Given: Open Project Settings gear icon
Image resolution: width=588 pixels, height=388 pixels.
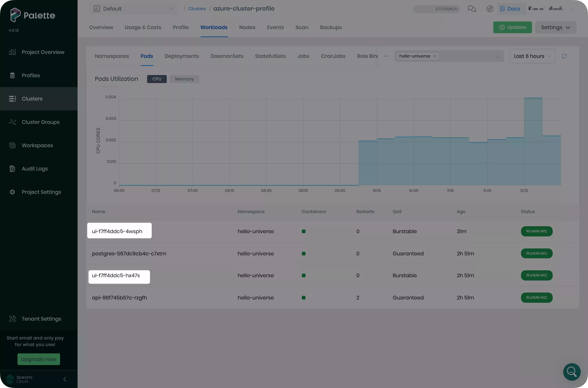Looking at the screenshot, I should point(13,192).
